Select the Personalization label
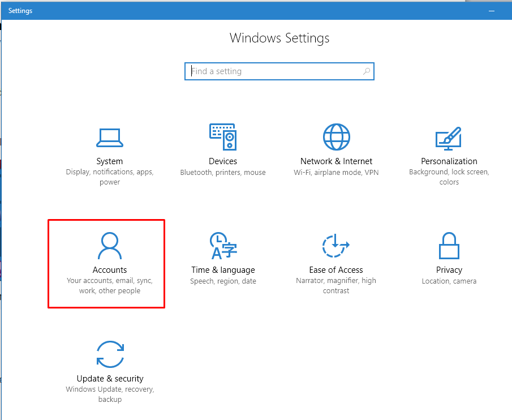This screenshot has width=512, height=420. click(449, 161)
